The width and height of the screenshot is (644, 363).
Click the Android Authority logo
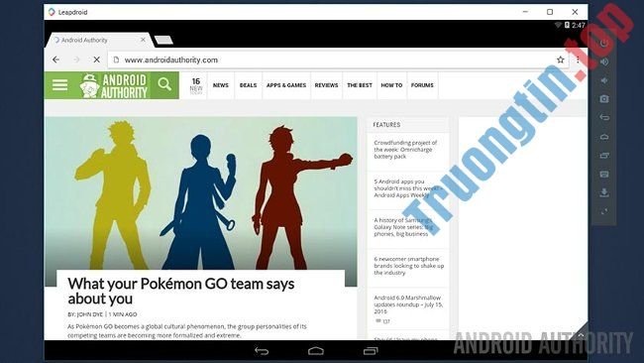pyautogui.click(x=114, y=85)
